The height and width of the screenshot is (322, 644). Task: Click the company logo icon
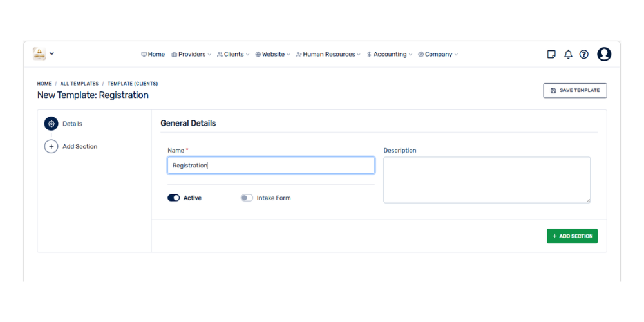(x=39, y=54)
